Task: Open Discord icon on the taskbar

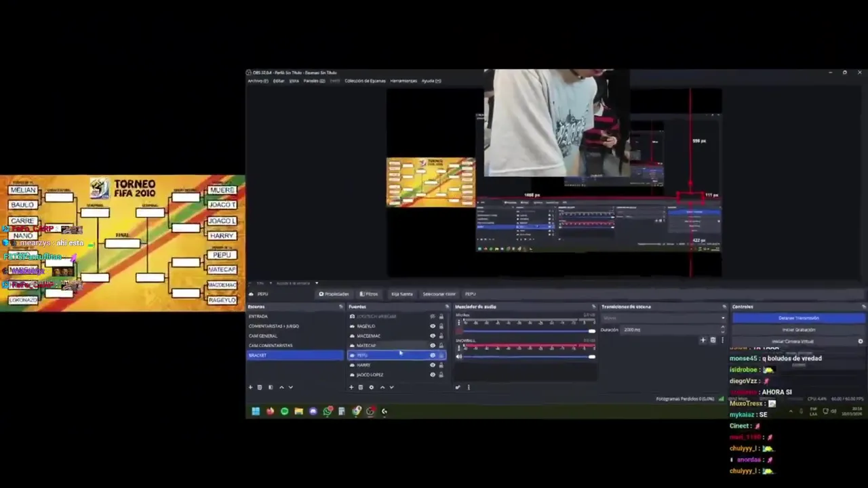Action: pyautogui.click(x=313, y=411)
